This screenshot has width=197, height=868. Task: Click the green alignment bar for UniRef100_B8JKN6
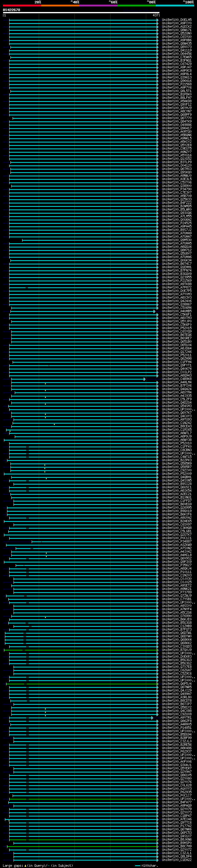[x=83, y=839]
